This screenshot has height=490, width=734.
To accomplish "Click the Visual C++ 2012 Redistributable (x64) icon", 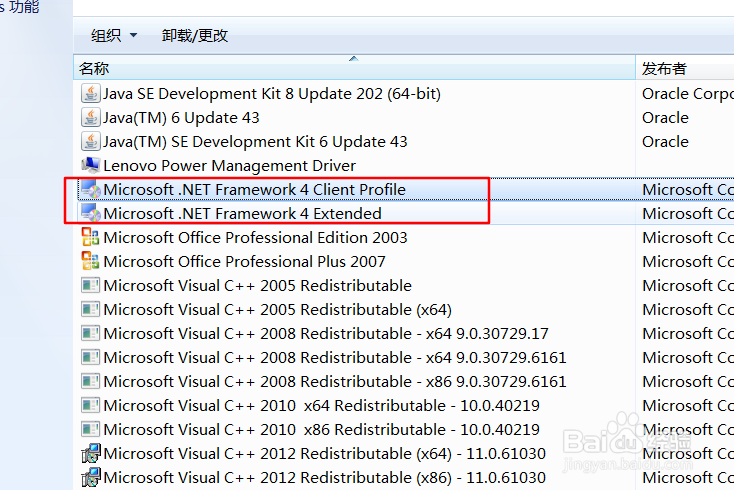I will pos(91,454).
